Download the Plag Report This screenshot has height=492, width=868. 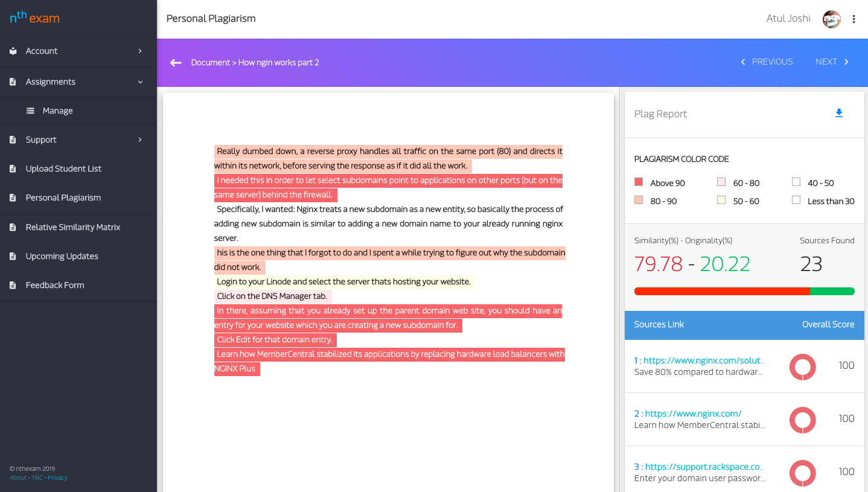[838, 113]
